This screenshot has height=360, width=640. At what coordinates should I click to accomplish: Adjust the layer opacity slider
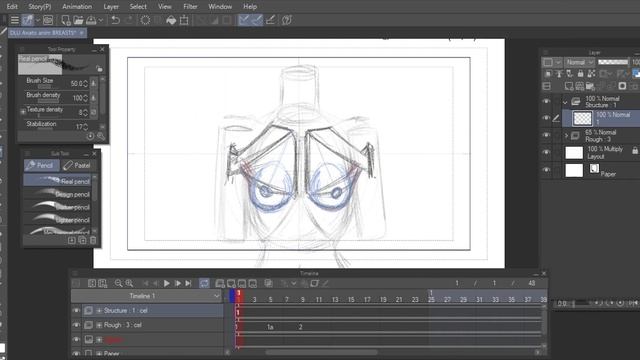pos(613,62)
